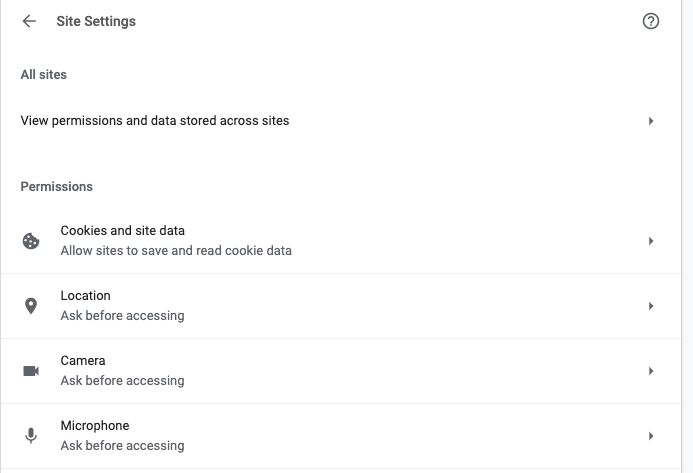The width and height of the screenshot is (693, 473).
Task: Open the Location permission label
Action: click(x=85, y=296)
